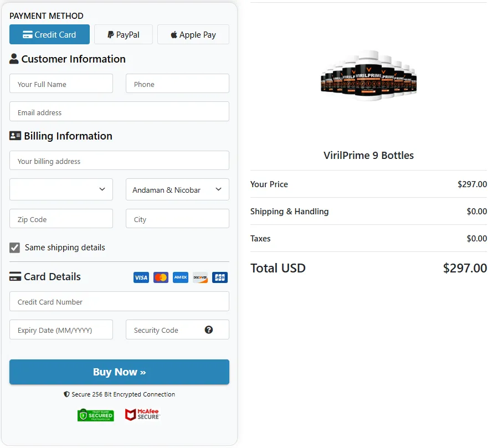Image resolution: width=503 pixels, height=448 pixels.
Task: Click the VirilPrime bottles product image
Action: [368, 75]
